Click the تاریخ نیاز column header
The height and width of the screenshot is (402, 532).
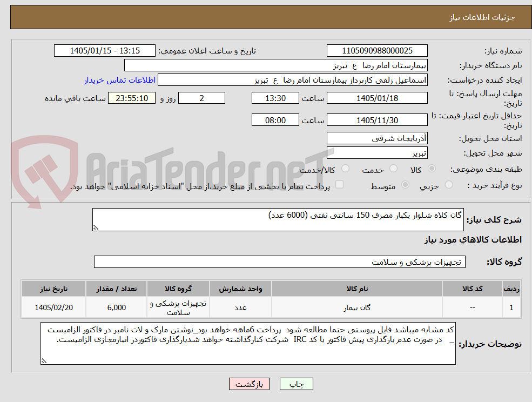point(53,289)
